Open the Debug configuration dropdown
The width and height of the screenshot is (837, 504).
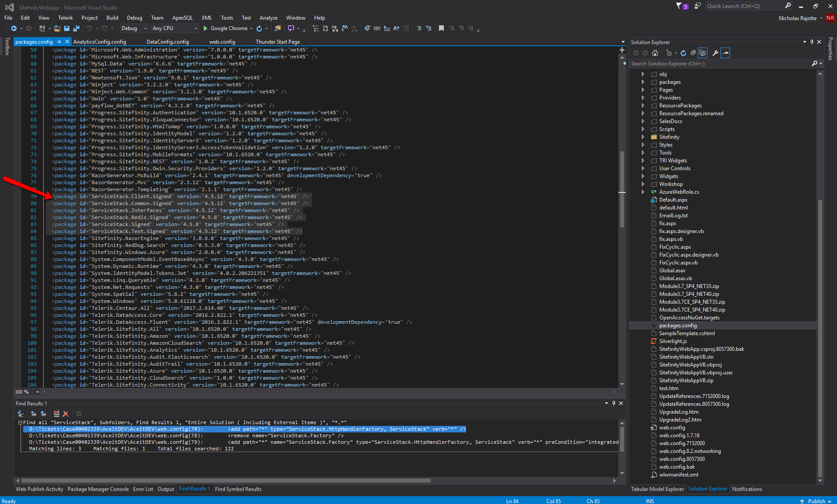(x=134, y=28)
